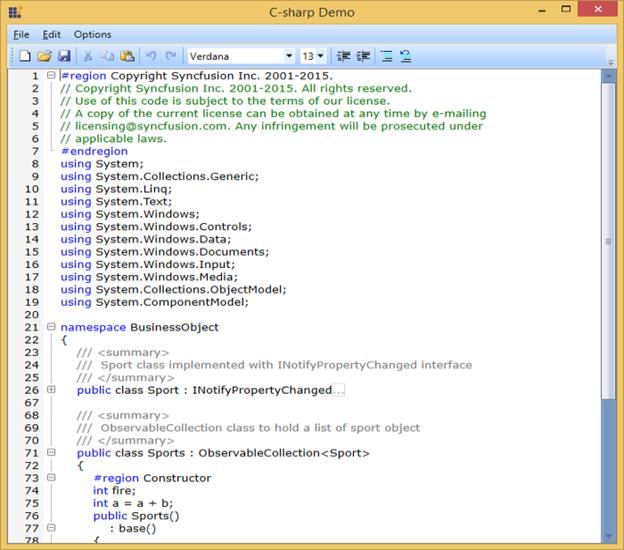Collapse the #region Constructor block on line 73
The height and width of the screenshot is (550, 624).
(51, 478)
